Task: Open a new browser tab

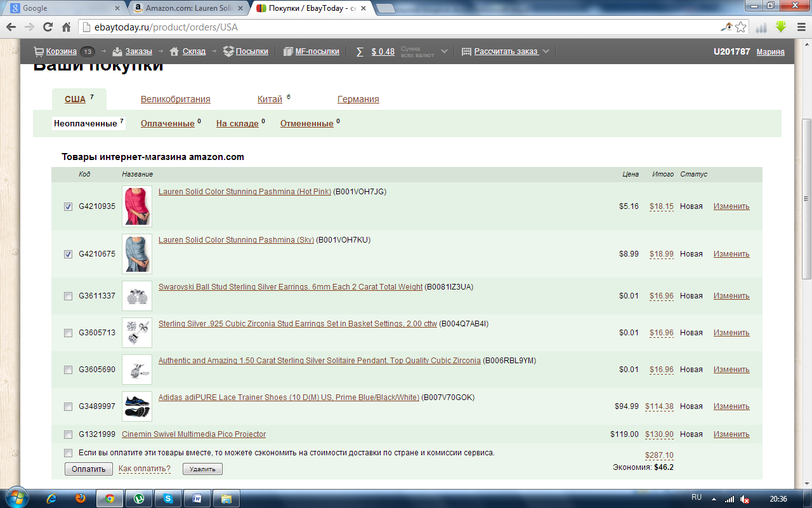Action: (386, 8)
